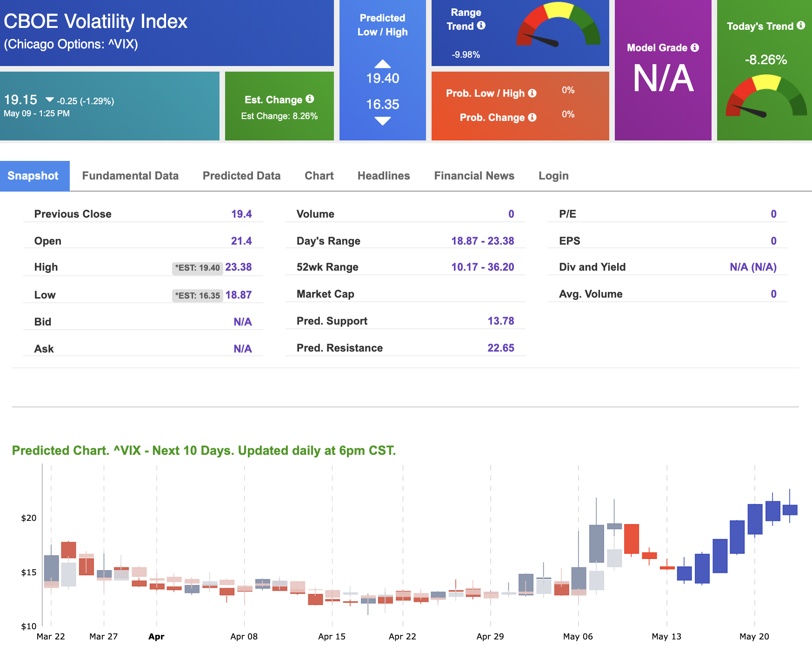
Task: Click the High value 23.38
Action: coord(239,267)
